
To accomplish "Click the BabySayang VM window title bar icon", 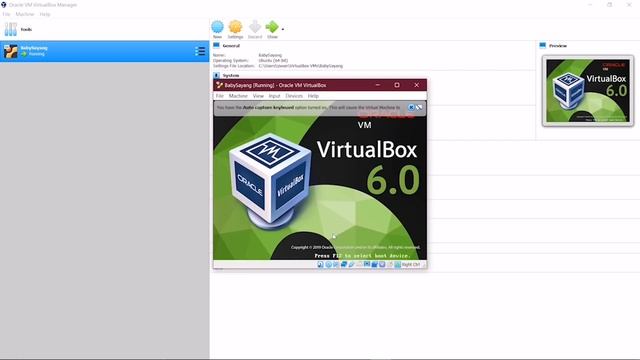I will [x=219, y=85].
